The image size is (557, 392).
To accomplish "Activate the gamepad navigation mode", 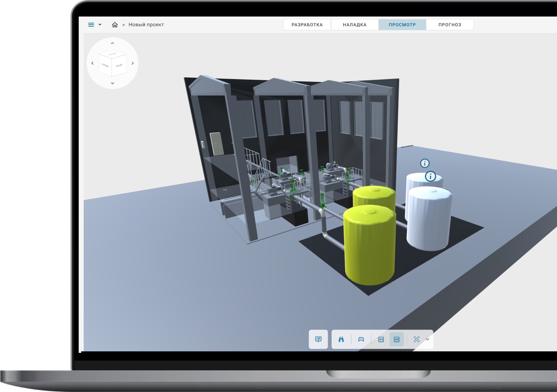I will (x=361, y=339).
